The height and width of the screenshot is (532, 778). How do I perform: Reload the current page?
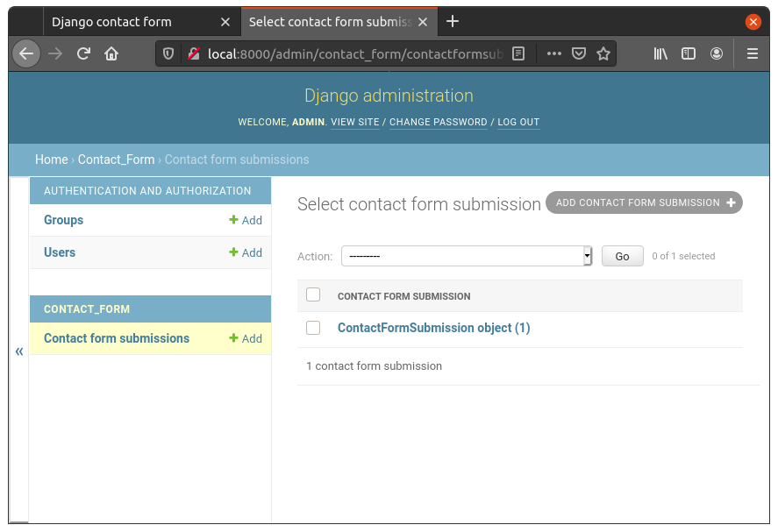[x=83, y=53]
